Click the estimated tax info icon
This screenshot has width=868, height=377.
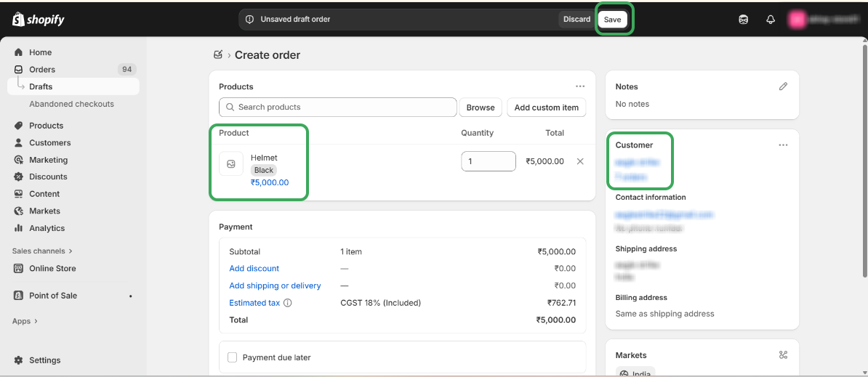(288, 303)
